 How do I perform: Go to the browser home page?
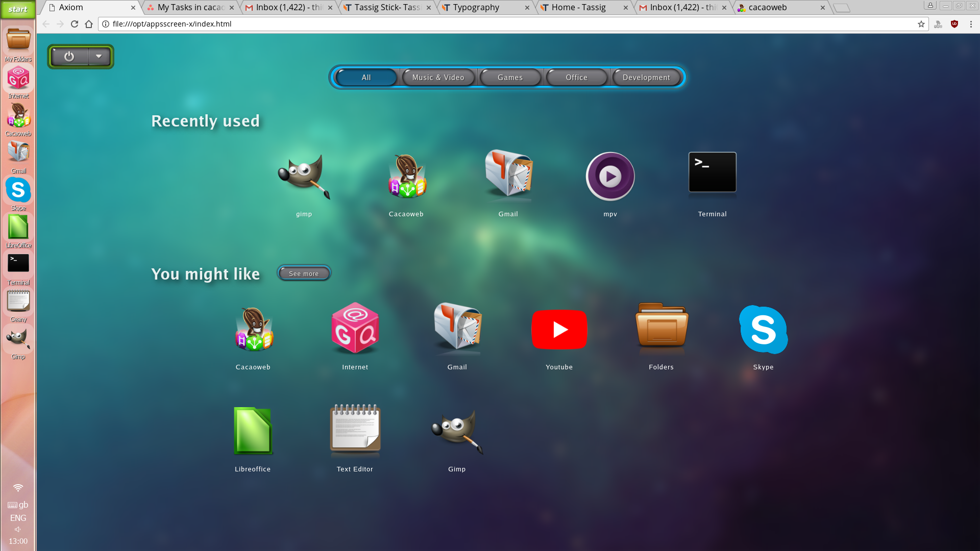click(x=89, y=24)
